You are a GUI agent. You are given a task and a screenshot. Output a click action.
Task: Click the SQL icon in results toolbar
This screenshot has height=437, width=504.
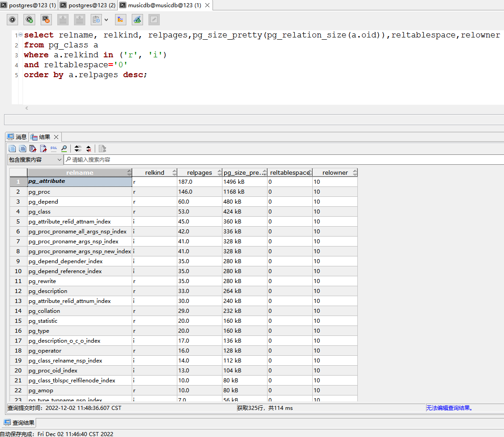tap(54, 149)
